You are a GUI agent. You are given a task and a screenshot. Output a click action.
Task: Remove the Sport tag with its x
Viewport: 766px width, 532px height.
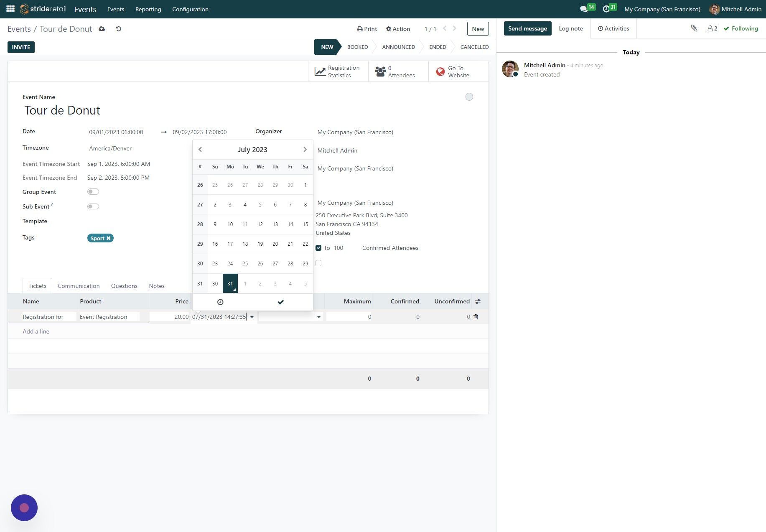click(x=109, y=238)
